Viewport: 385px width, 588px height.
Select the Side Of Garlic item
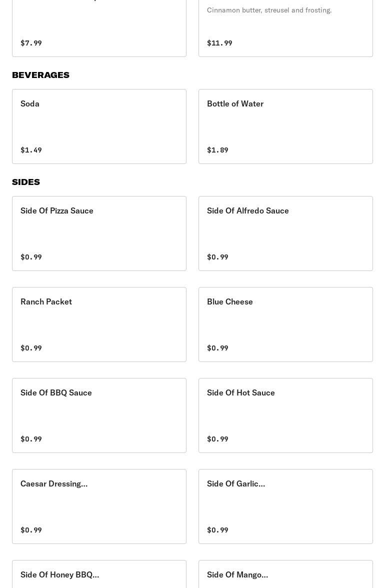(x=285, y=506)
